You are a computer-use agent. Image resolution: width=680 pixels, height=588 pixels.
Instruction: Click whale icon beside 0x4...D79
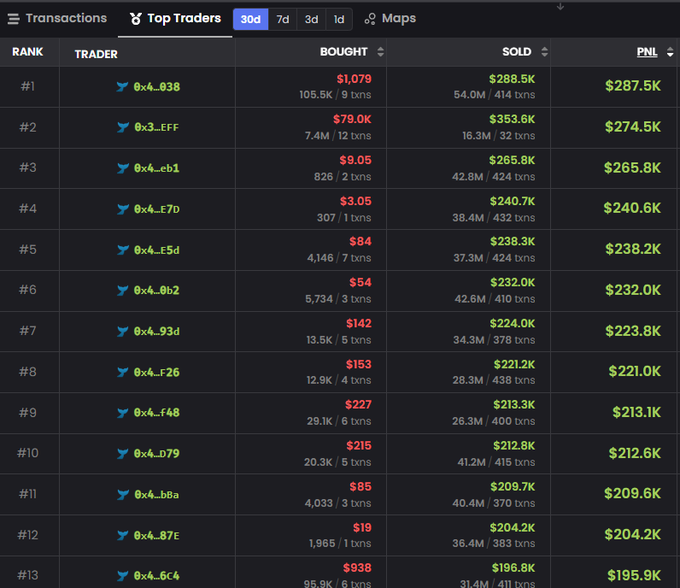123,454
